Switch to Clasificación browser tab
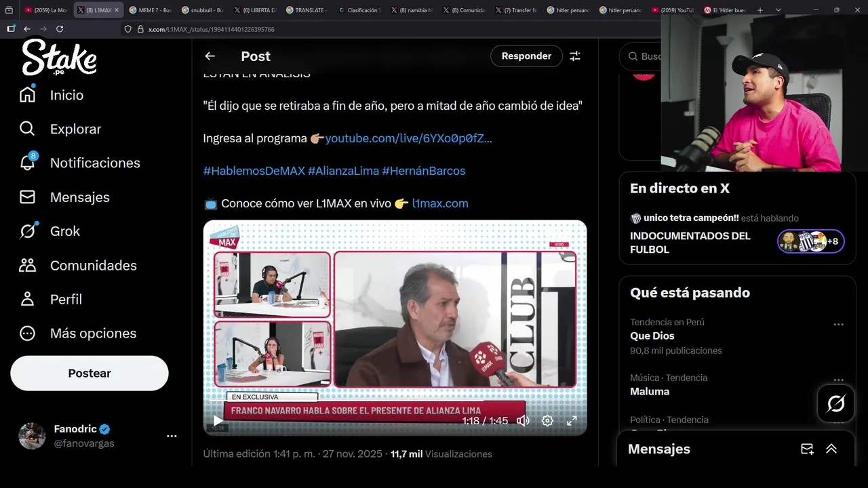The image size is (868, 488). coord(359,10)
